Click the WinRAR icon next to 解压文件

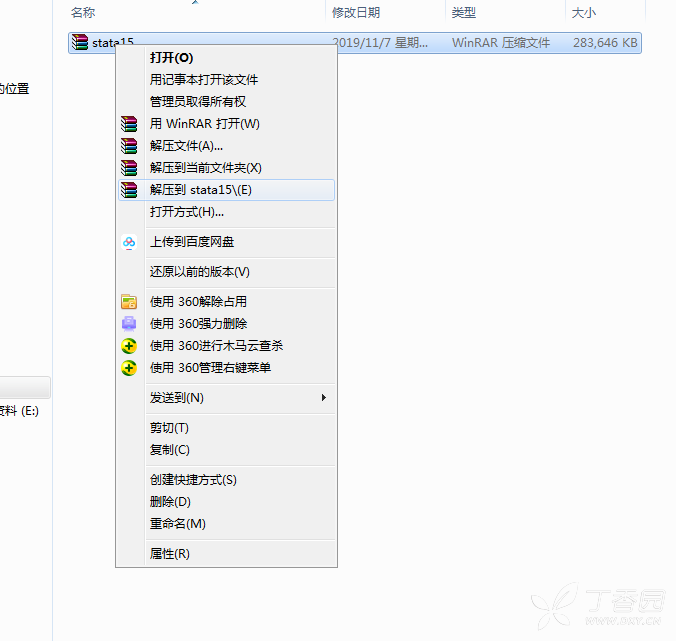click(128, 146)
